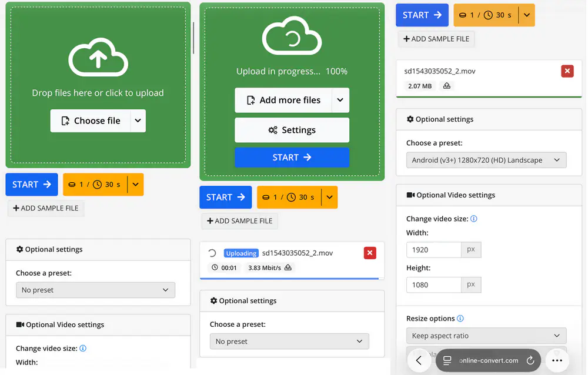Click the upload cloud icon in the left drop zone
Image resolution: width=588 pixels, height=375 pixels.
[x=98, y=57]
